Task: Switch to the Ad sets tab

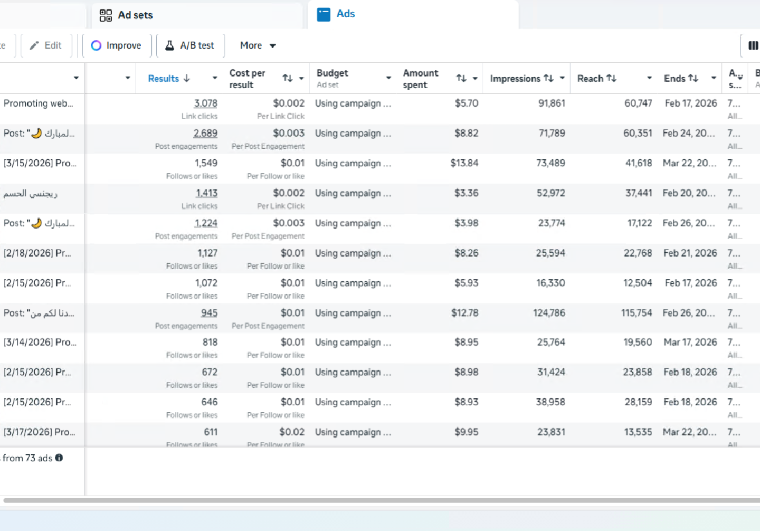Action: pyautogui.click(x=127, y=15)
